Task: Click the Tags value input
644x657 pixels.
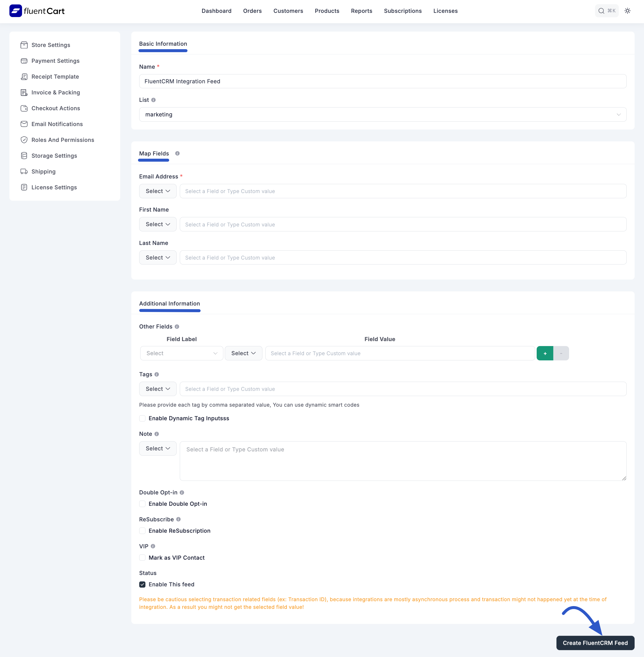Action: pos(403,389)
